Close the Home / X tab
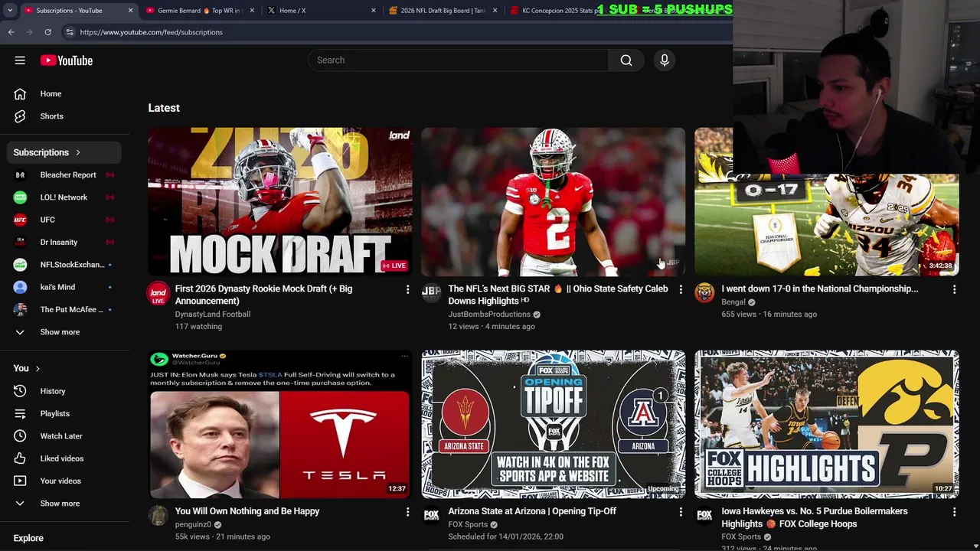Viewport: 980px width, 551px height. 374,11
